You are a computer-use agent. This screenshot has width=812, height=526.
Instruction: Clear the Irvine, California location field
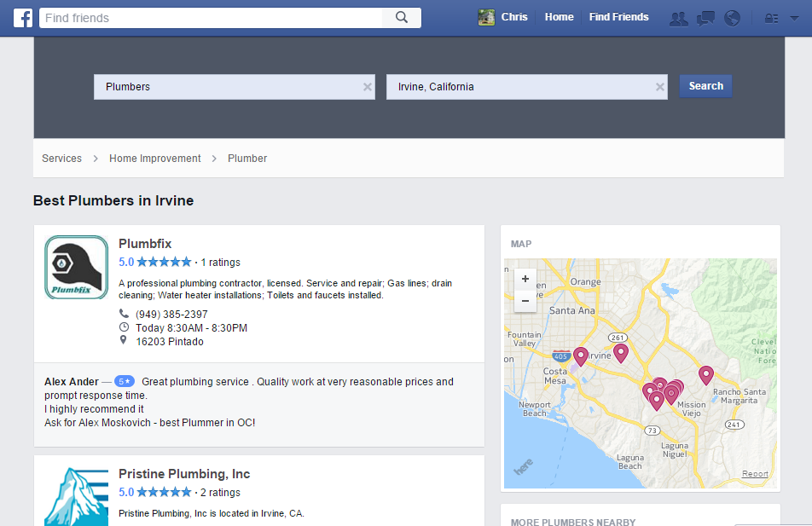pyautogui.click(x=660, y=87)
